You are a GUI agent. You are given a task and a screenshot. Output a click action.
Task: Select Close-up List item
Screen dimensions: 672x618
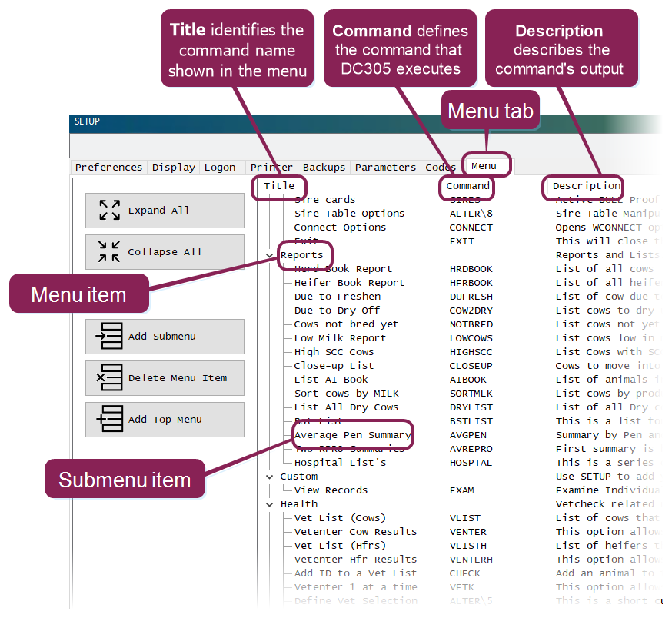(x=334, y=366)
